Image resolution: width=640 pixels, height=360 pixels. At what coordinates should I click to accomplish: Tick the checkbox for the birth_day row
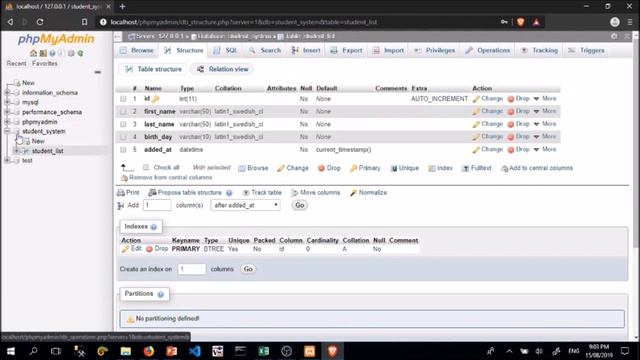click(123, 137)
